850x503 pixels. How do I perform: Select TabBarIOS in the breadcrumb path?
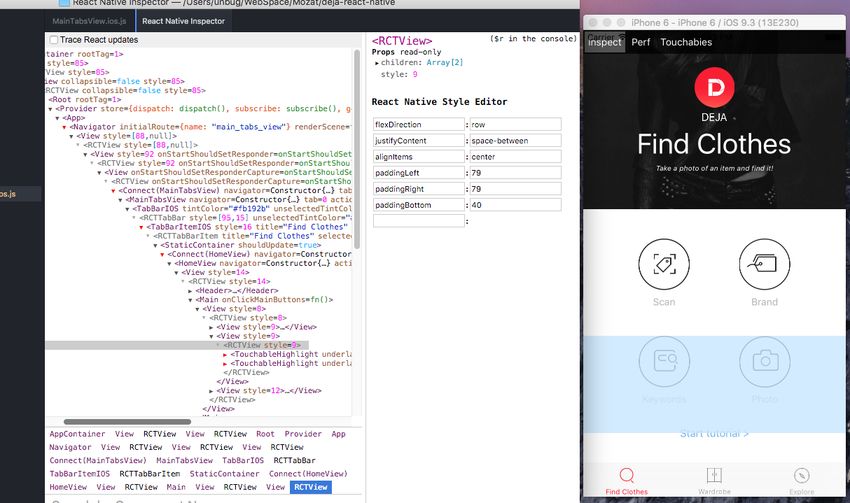tap(243, 460)
